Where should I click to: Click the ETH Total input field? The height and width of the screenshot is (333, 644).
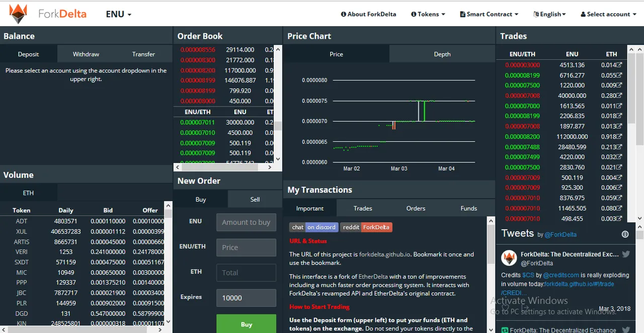tap(246, 273)
